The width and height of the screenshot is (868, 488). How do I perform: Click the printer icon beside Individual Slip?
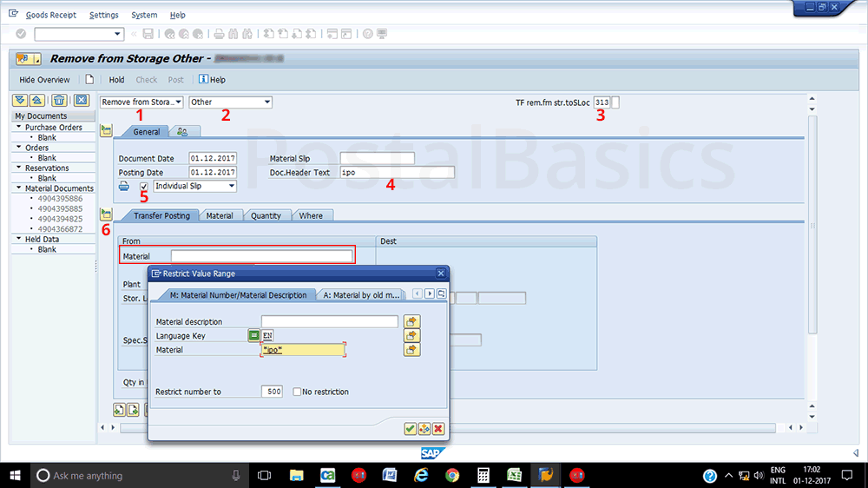tap(124, 186)
